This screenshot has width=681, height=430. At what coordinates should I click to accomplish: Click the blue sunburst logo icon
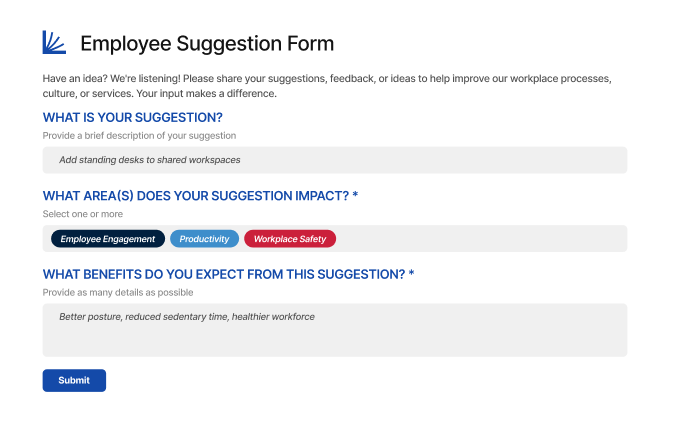coord(54,42)
